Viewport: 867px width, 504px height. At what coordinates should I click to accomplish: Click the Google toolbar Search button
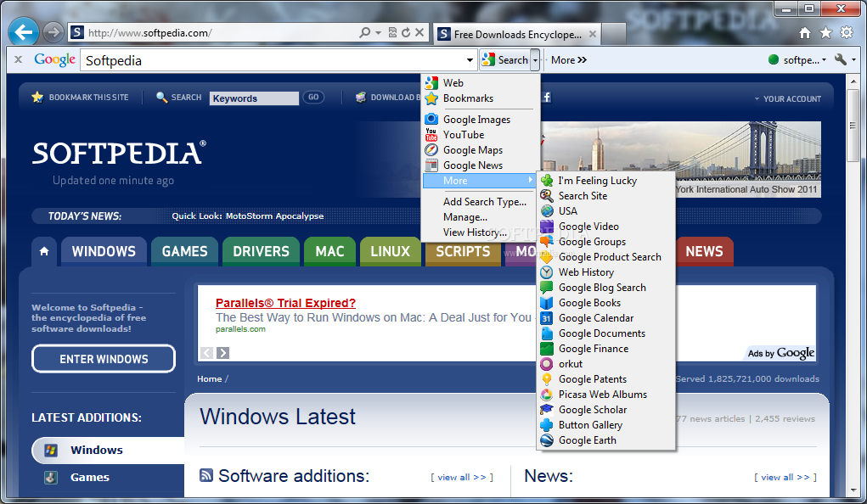tap(504, 59)
